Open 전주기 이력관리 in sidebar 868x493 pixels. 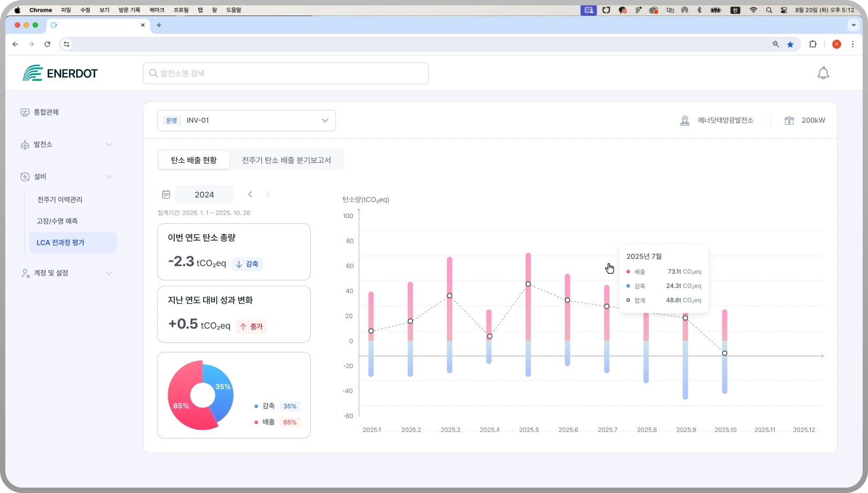click(x=60, y=200)
